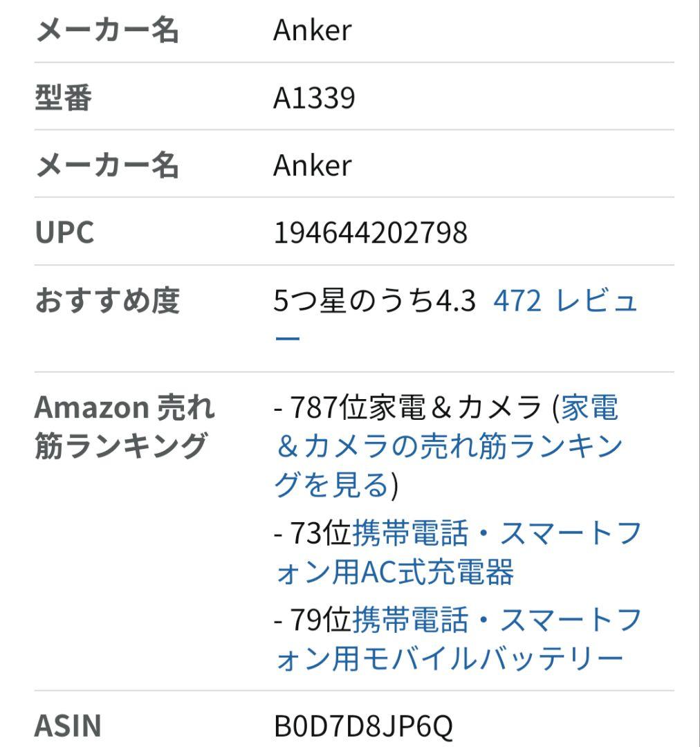Click the first Anker manufacturer name value

(313, 30)
